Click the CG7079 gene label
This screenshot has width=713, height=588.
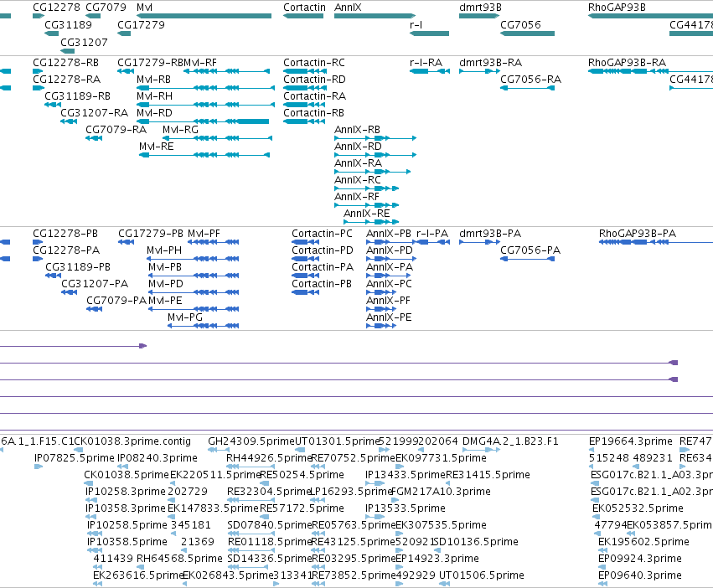(106, 8)
